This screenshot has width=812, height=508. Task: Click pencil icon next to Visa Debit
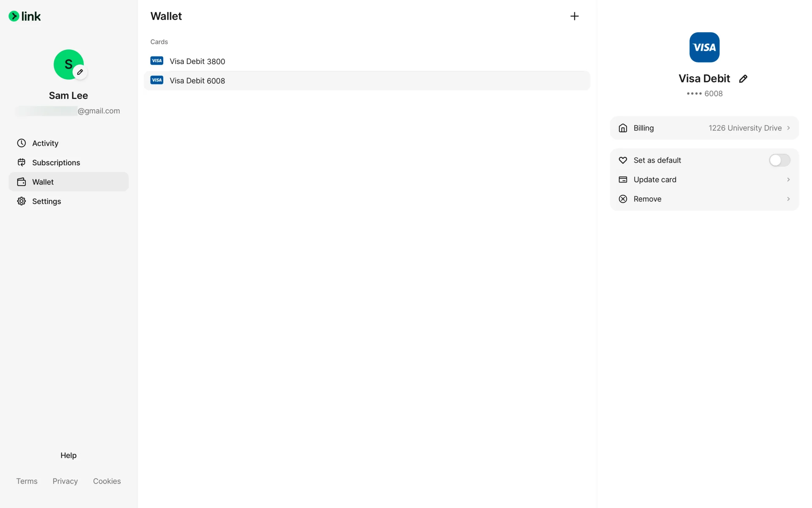point(743,79)
